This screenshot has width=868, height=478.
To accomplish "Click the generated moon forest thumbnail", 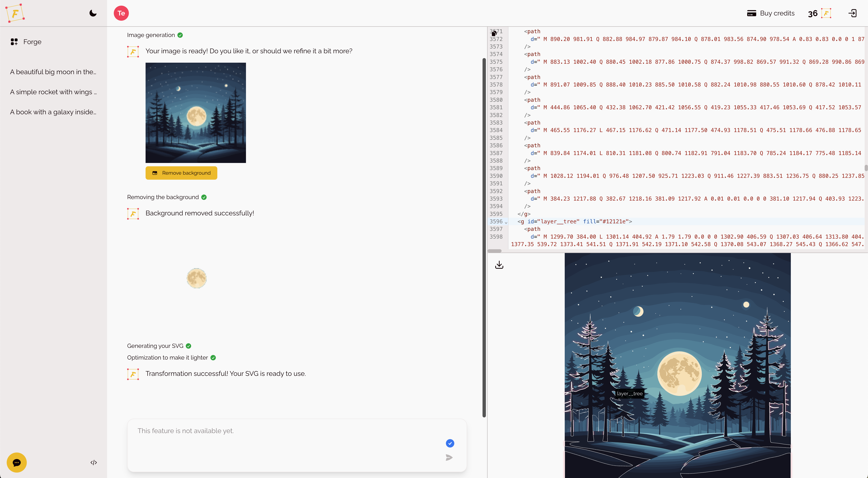I will (x=195, y=113).
